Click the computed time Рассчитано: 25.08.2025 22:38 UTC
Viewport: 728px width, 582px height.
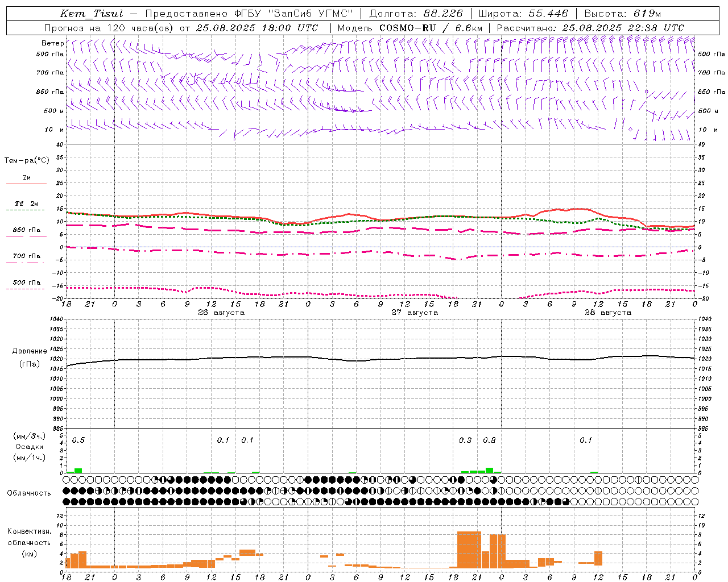coord(590,28)
